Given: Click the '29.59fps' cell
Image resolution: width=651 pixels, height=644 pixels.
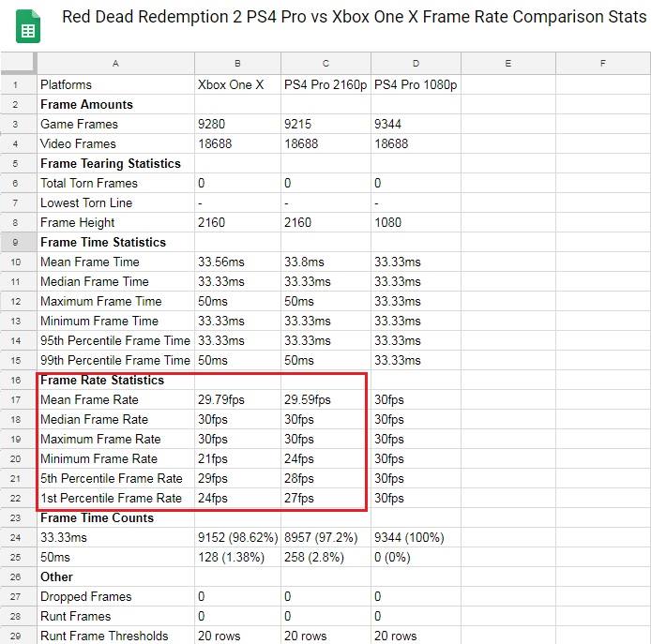Looking at the screenshot, I should 325,399.
